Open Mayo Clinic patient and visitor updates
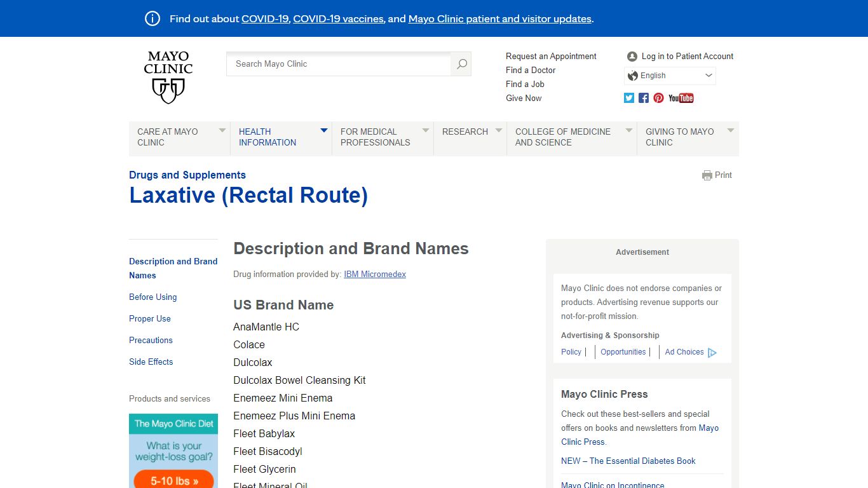 pyautogui.click(x=500, y=19)
